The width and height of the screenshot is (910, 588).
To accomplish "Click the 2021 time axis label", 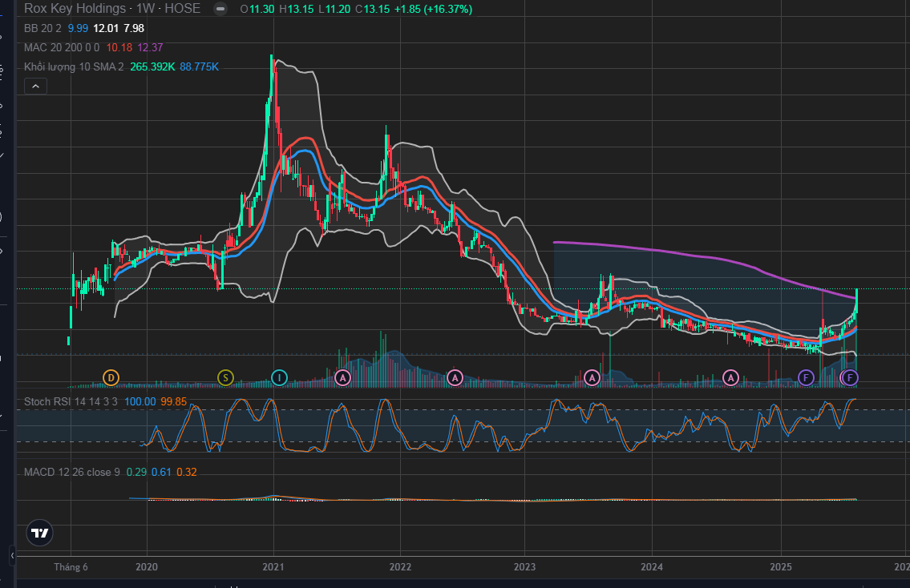I will (273, 566).
